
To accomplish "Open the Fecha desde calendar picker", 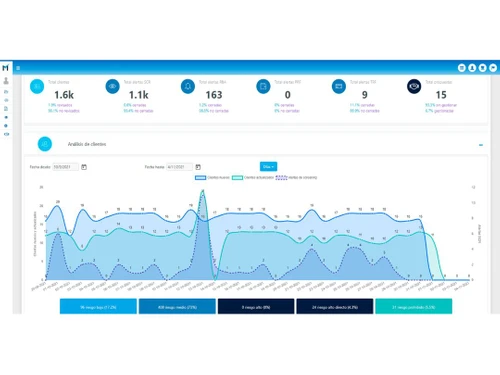I will 84,167.
